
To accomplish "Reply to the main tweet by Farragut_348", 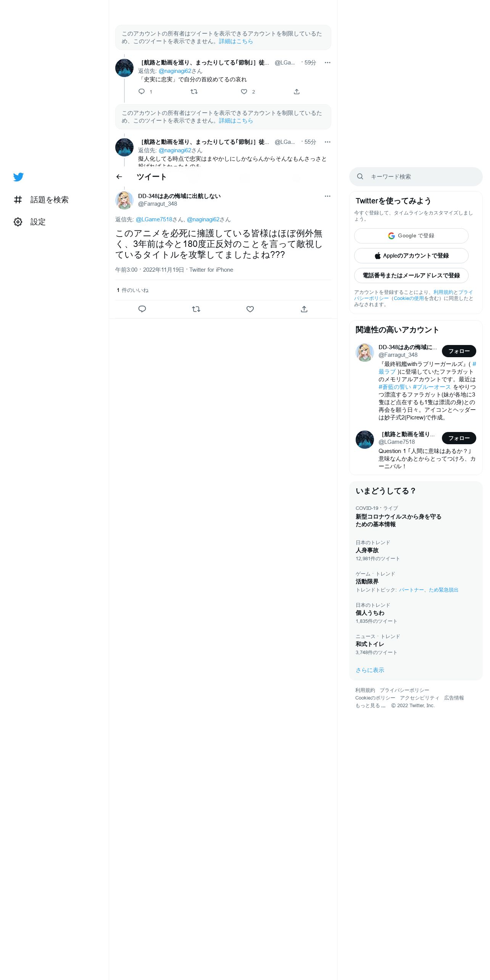I will click(142, 309).
